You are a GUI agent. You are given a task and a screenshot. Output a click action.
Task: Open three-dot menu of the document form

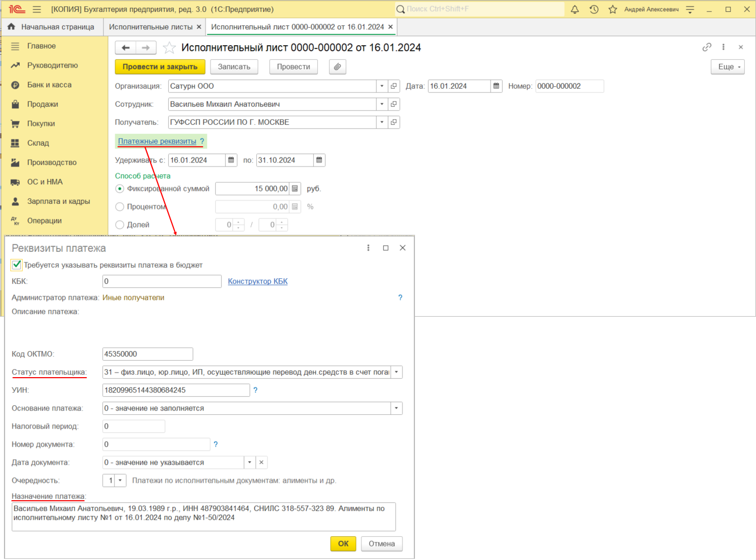[x=723, y=47]
